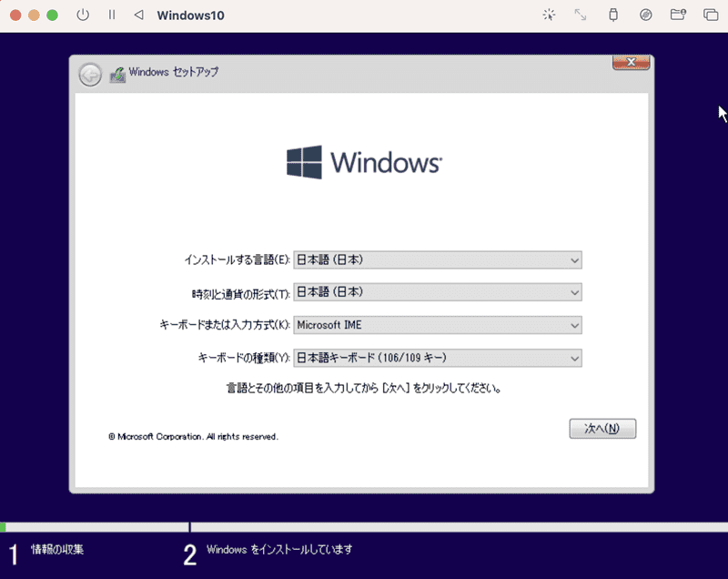This screenshot has width=728, height=579.
Task: Click the 次へ(N) button
Action: point(602,428)
